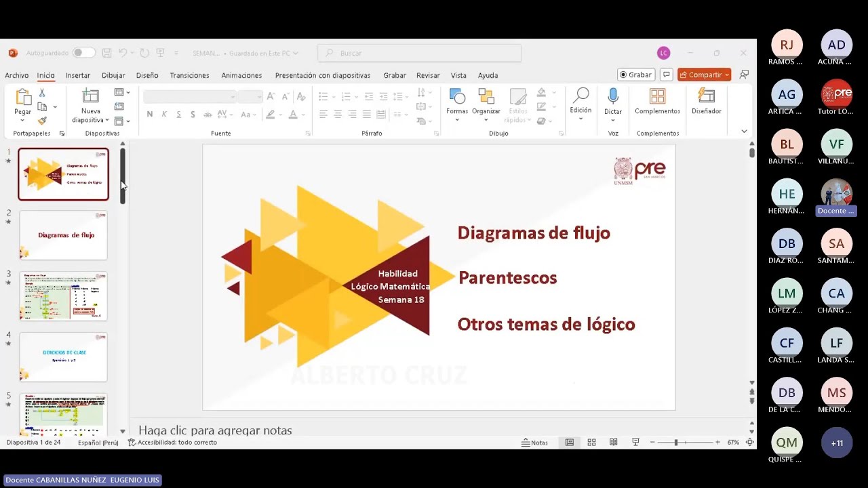Viewport: 868px width, 488px height.
Task: Toggle Bold (N) formatting
Action: click(150, 115)
